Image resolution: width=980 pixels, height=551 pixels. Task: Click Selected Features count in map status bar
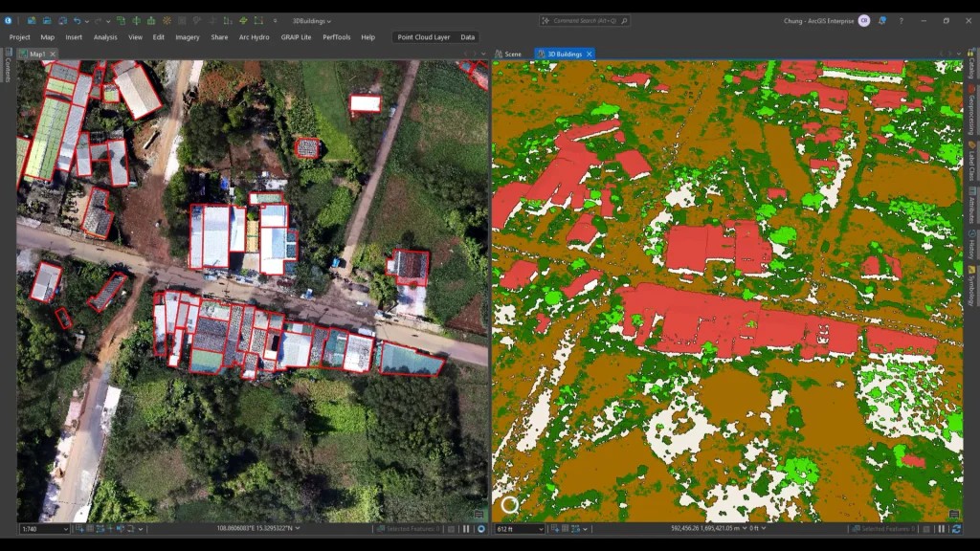[x=409, y=529]
